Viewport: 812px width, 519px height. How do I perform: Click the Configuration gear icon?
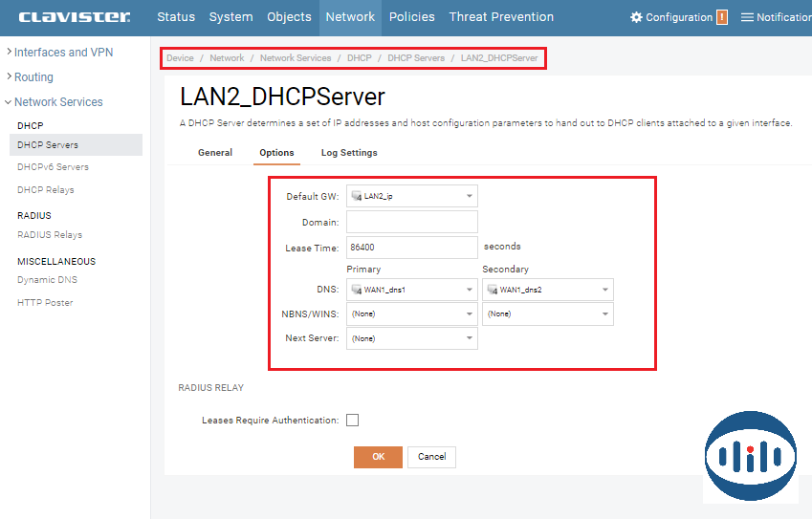pyautogui.click(x=636, y=17)
